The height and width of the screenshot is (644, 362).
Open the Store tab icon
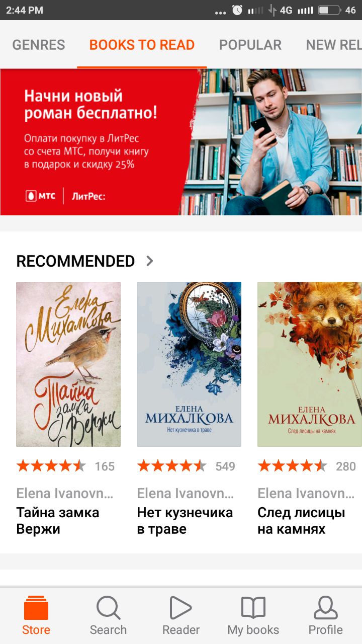(x=36, y=608)
